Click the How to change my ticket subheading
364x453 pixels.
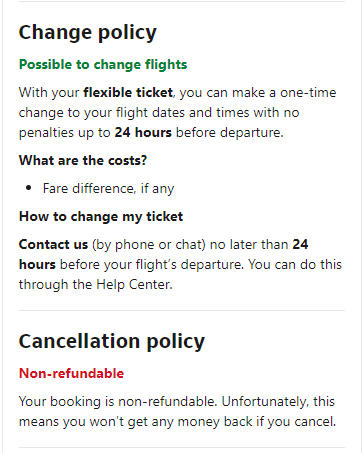101,216
